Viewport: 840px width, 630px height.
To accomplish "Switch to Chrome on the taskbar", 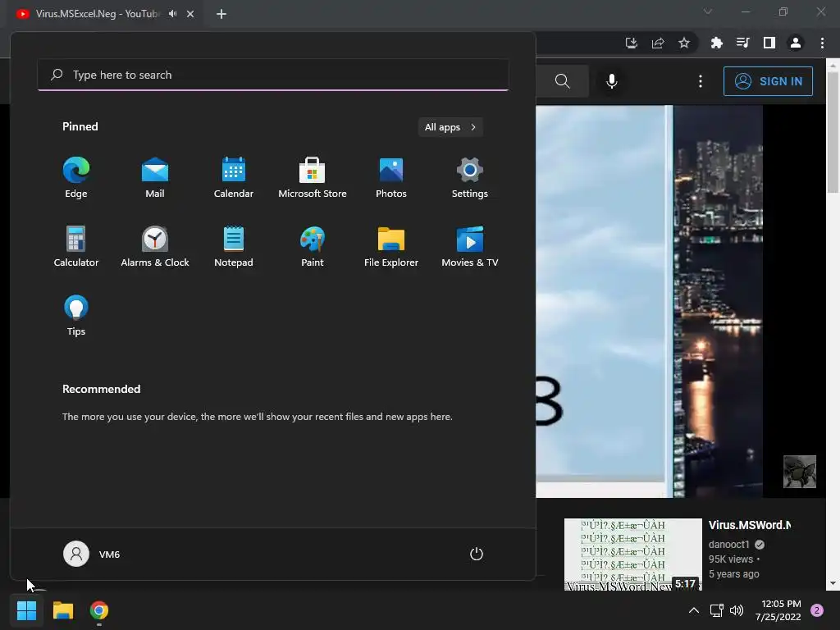I will (x=99, y=610).
